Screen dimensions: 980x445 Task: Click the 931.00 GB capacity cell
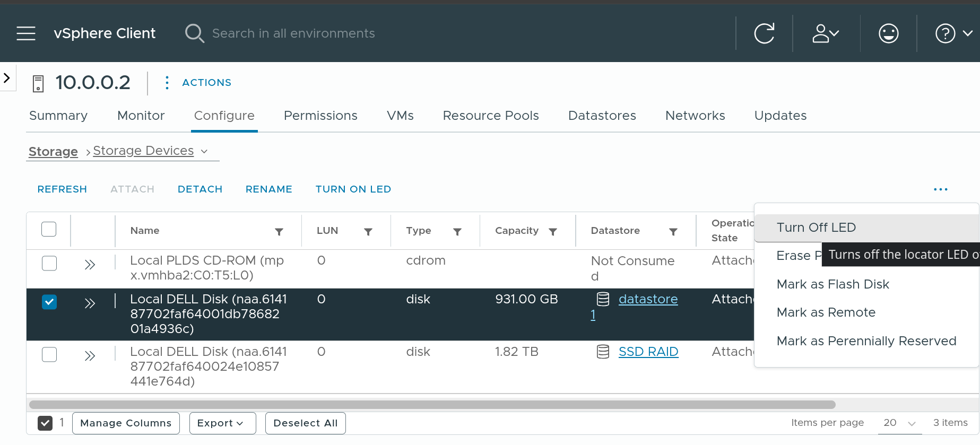click(x=526, y=299)
